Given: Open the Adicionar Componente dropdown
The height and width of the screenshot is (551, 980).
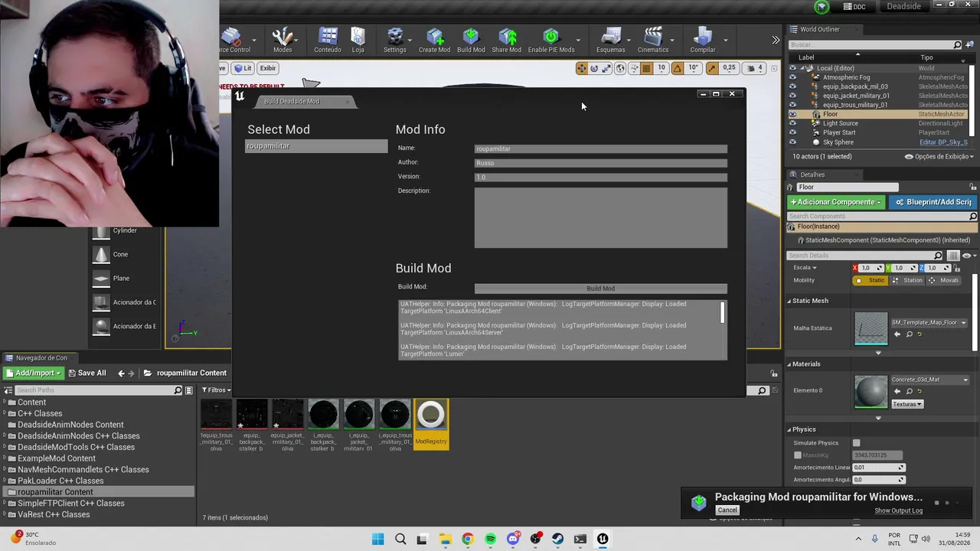Looking at the screenshot, I should pos(836,202).
